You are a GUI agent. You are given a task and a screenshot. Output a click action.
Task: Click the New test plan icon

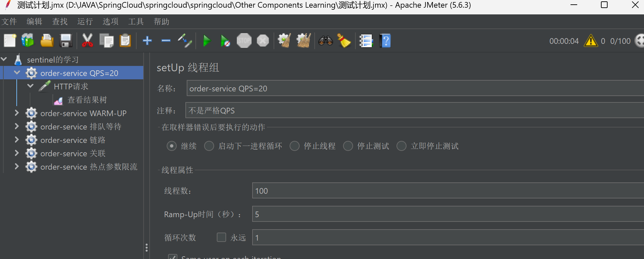pos(10,41)
